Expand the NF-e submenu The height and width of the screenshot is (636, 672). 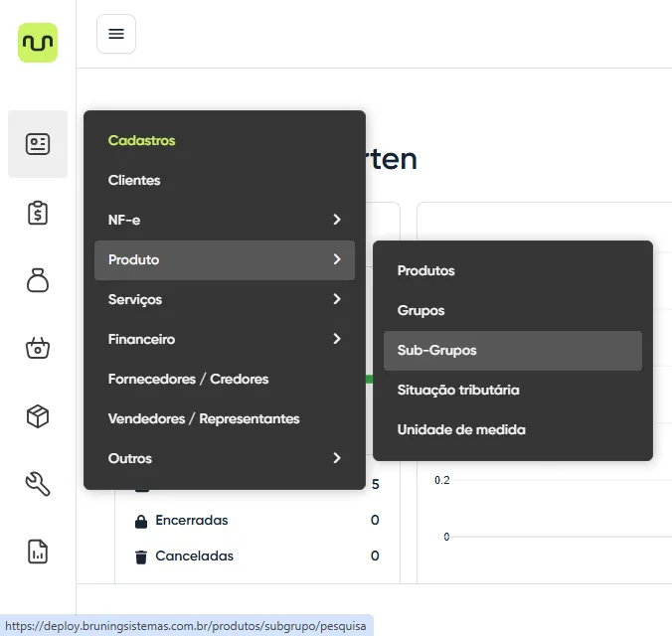coord(224,220)
